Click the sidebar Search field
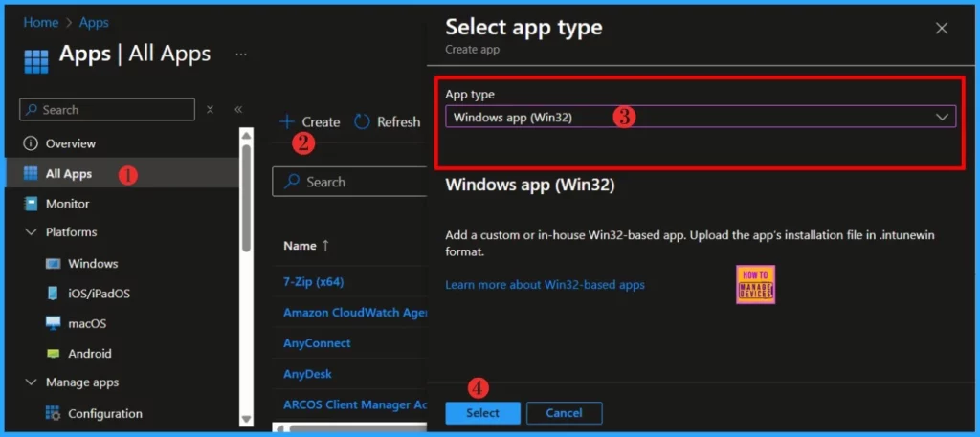980x437 pixels. click(x=107, y=110)
